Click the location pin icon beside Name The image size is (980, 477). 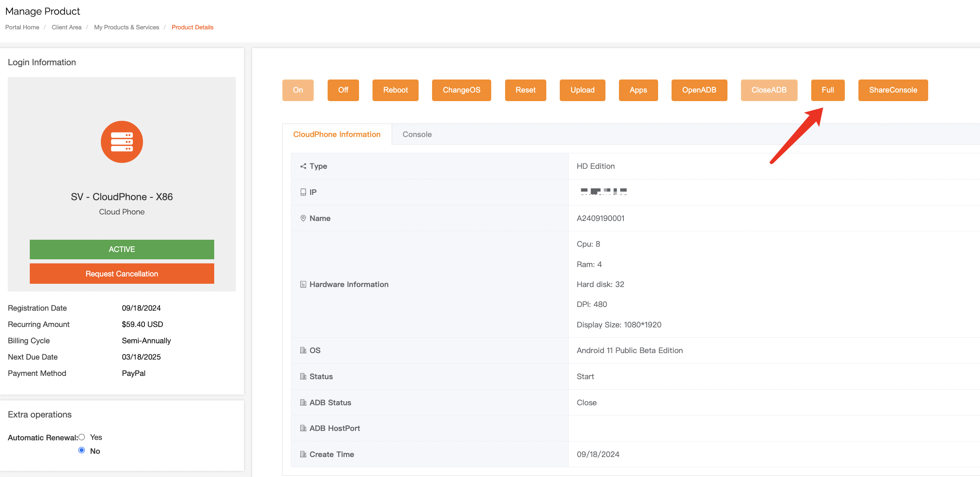tap(303, 218)
